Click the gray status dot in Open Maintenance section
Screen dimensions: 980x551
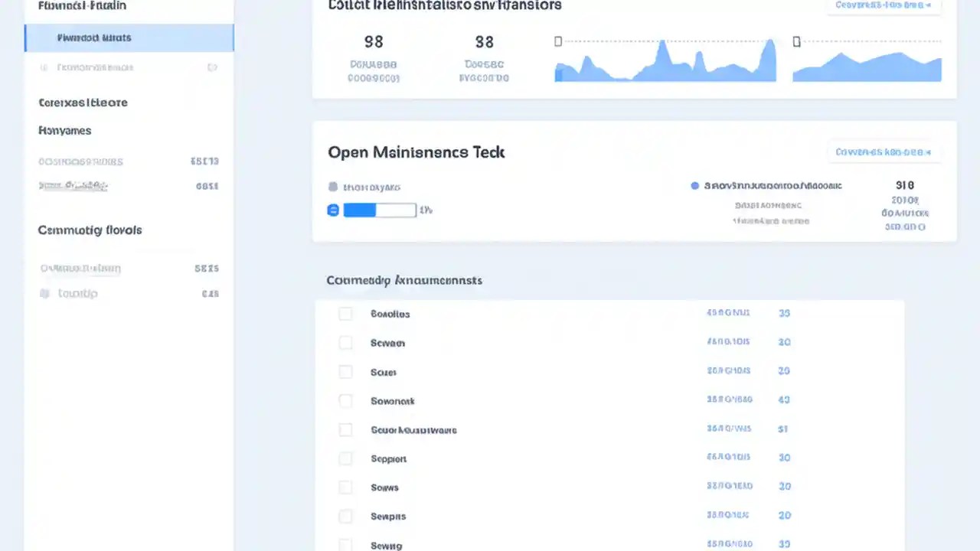click(333, 186)
